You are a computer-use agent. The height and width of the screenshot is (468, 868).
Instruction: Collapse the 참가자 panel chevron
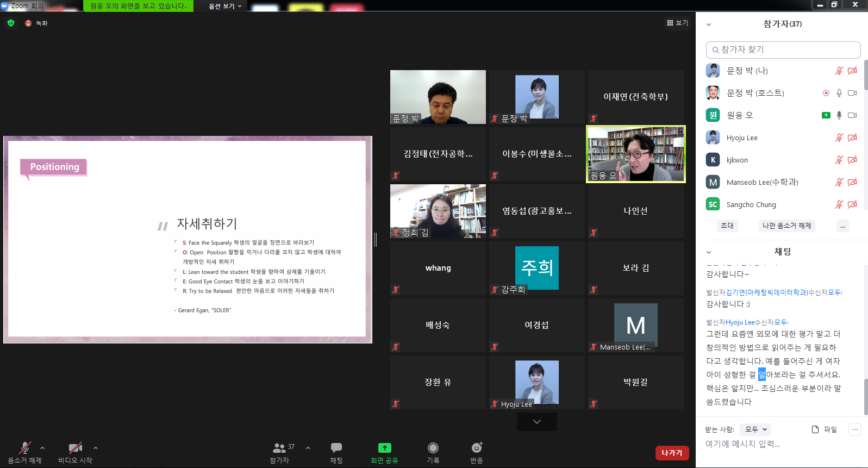709,24
